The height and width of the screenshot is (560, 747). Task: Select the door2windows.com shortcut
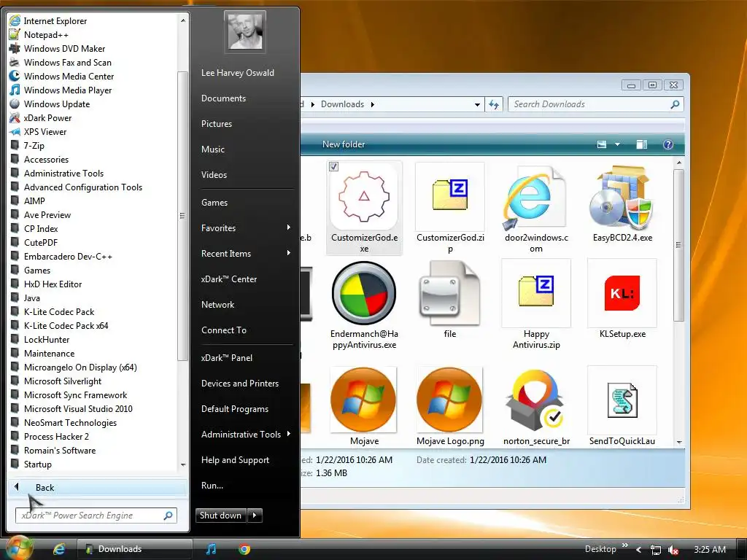coord(536,208)
